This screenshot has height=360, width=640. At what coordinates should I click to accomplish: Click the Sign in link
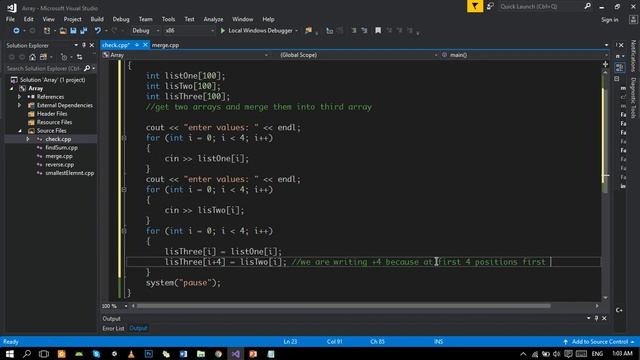coord(609,20)
